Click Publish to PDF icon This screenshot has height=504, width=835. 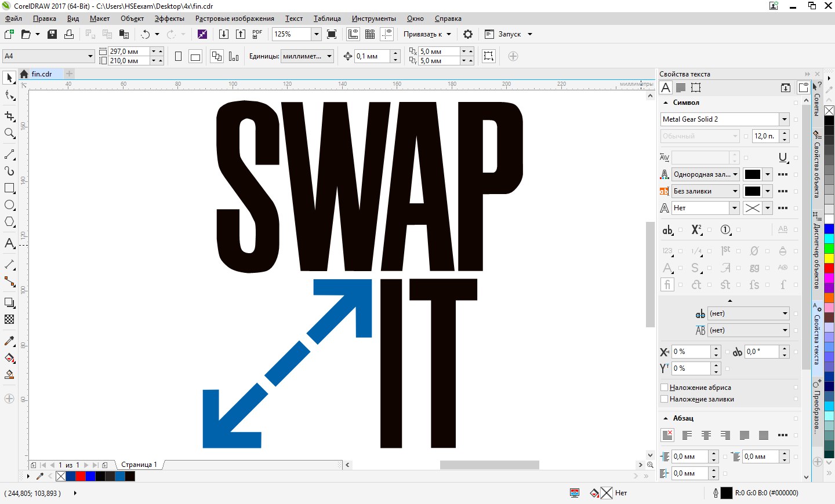tap(257, 34)
